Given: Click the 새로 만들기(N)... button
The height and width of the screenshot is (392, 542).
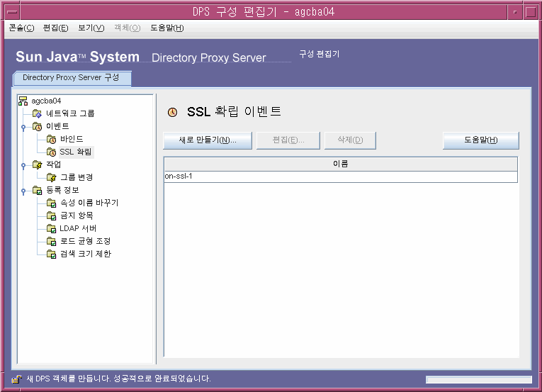Looking at the screenshot, I should point(208,140).
